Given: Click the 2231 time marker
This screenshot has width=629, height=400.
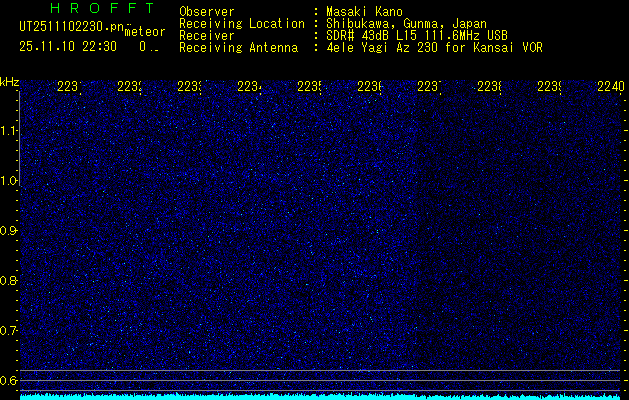Looking at the screenshot, I should [x=69, y=86].
